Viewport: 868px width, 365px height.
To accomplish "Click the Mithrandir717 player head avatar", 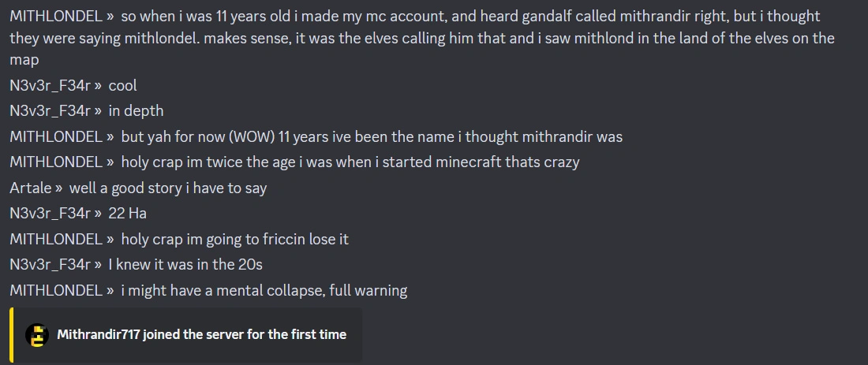I will (38, 334).
